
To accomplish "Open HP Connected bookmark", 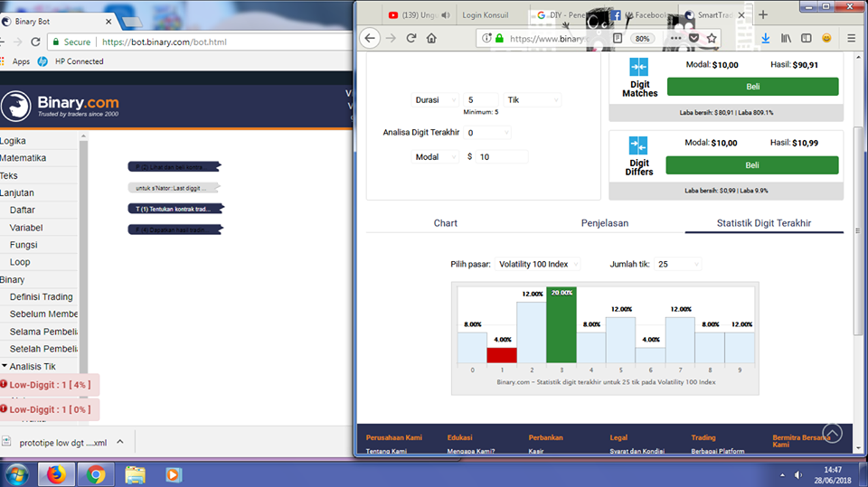I will click(x=71, y=61).
